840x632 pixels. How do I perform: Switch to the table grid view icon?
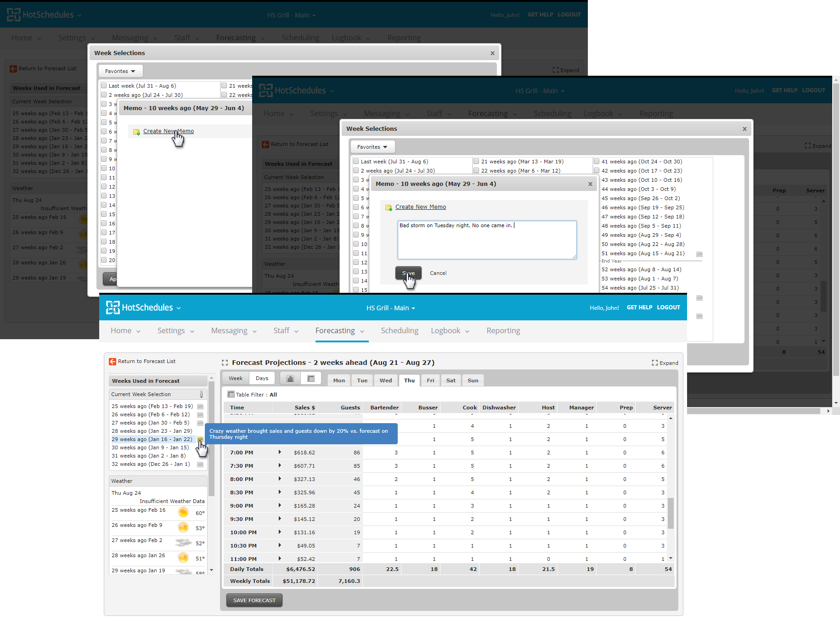pyautogui.click(x=311, y=379)
